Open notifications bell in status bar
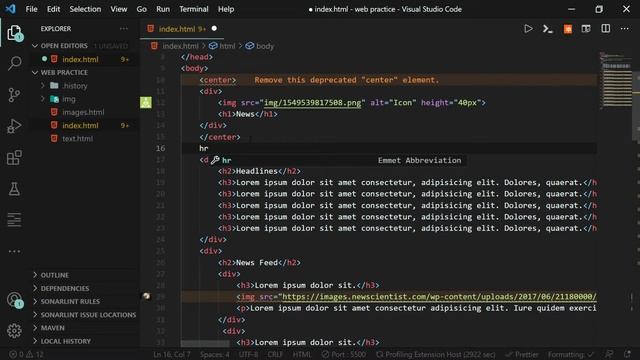This screenshot has width=640, height=360. click(x=627, y=354)
